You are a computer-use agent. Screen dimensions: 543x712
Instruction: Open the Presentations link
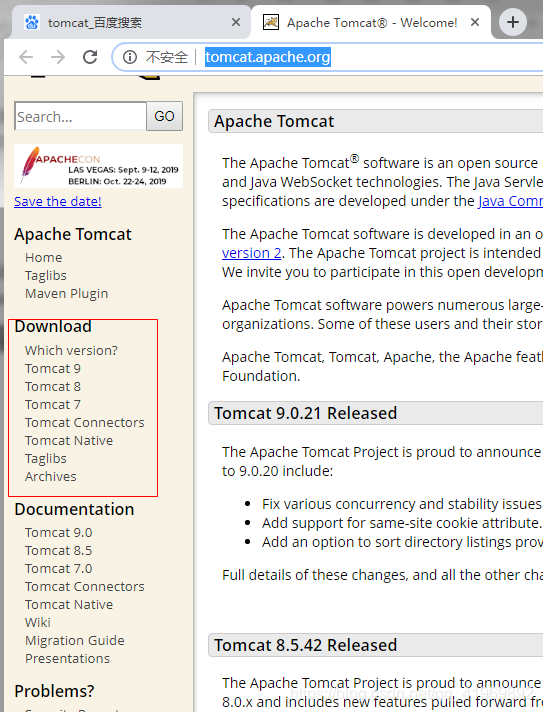[x=68, y=659]
